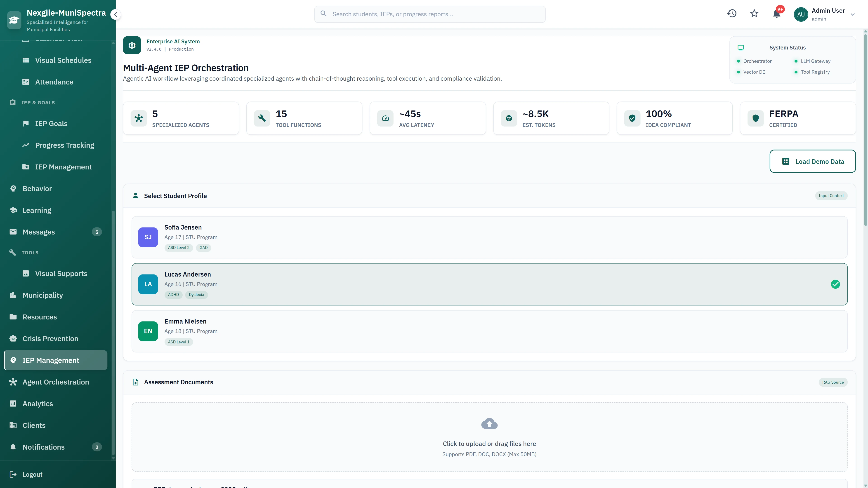Click the Learning graduation cap icon
Screen dimensions: 868x488
pyautogui.click(x=13, y=210)
